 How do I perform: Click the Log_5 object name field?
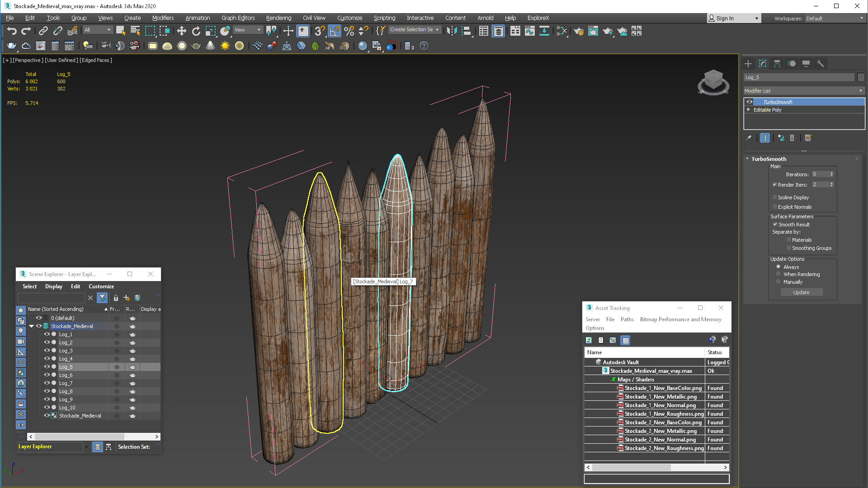pyautogui.click(x=799, y=77)
